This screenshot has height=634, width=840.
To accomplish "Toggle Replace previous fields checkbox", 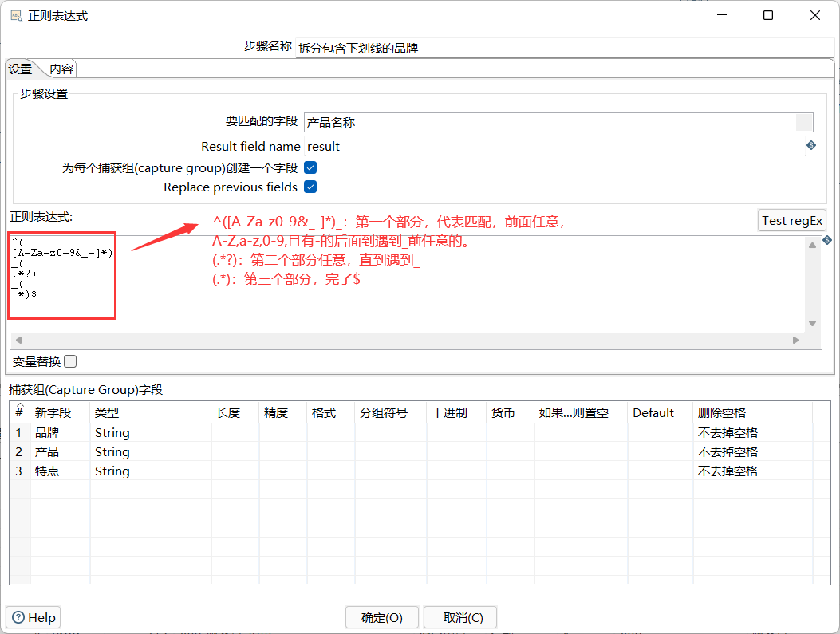I will (x=310, y=187).
